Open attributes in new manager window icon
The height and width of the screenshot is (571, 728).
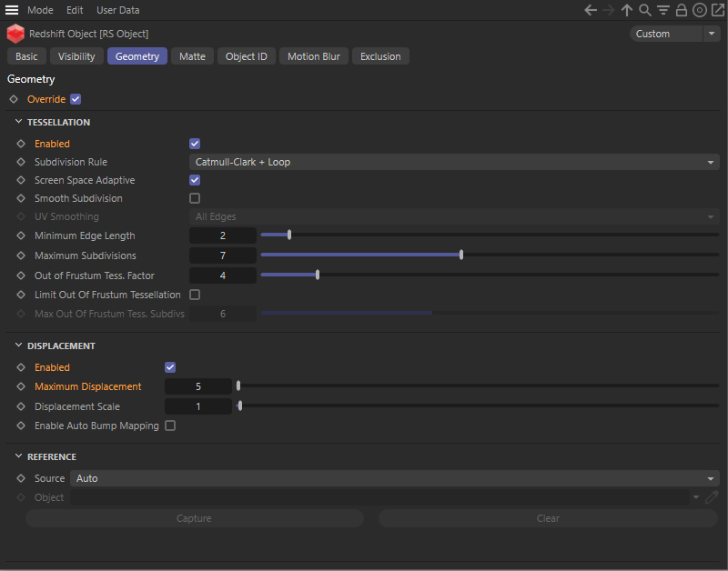pos(717,10)
